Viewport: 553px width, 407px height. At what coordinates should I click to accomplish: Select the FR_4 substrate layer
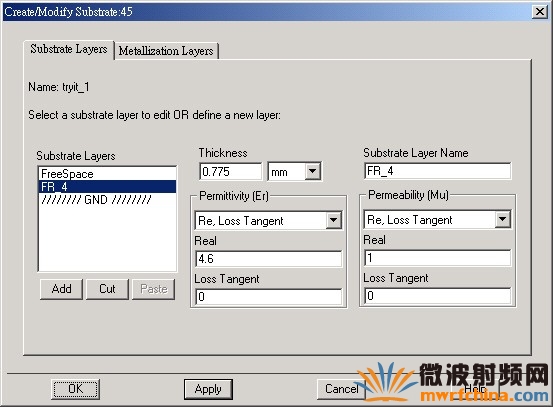point(107,187)
